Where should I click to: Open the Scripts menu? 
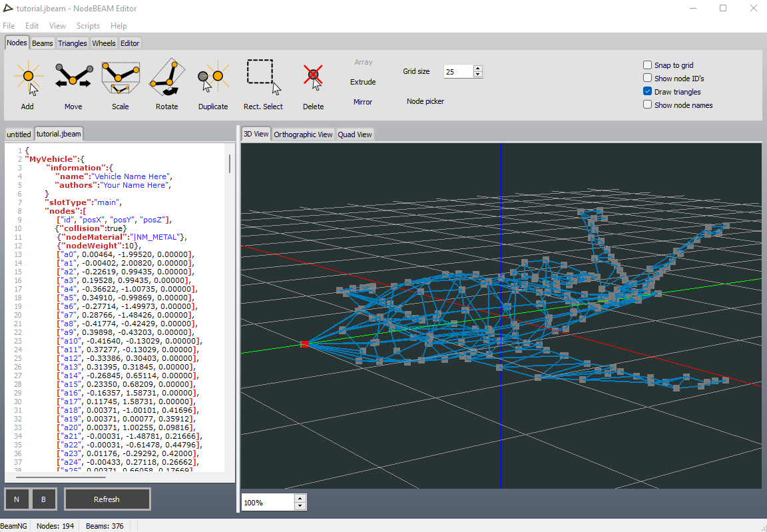[x=88, y=26]
